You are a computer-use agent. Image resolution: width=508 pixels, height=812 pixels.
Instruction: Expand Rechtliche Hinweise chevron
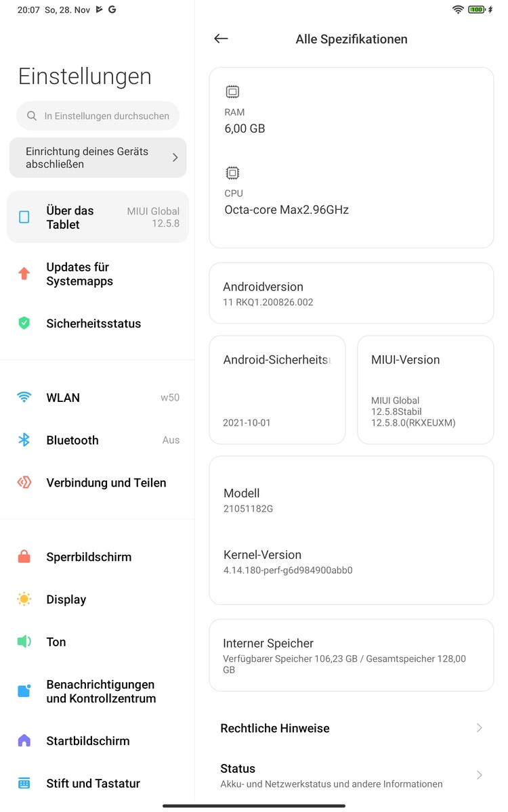(479, 728)
